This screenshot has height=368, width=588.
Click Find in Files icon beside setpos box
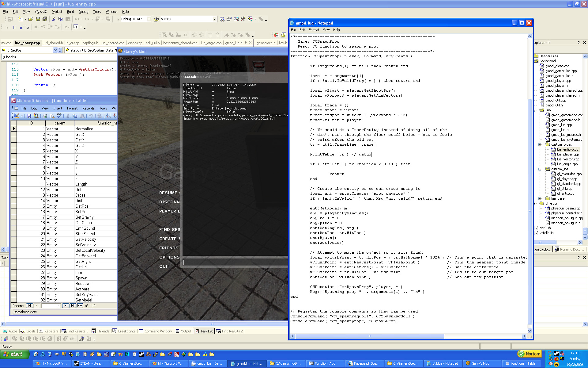click(x=156, y=19)
